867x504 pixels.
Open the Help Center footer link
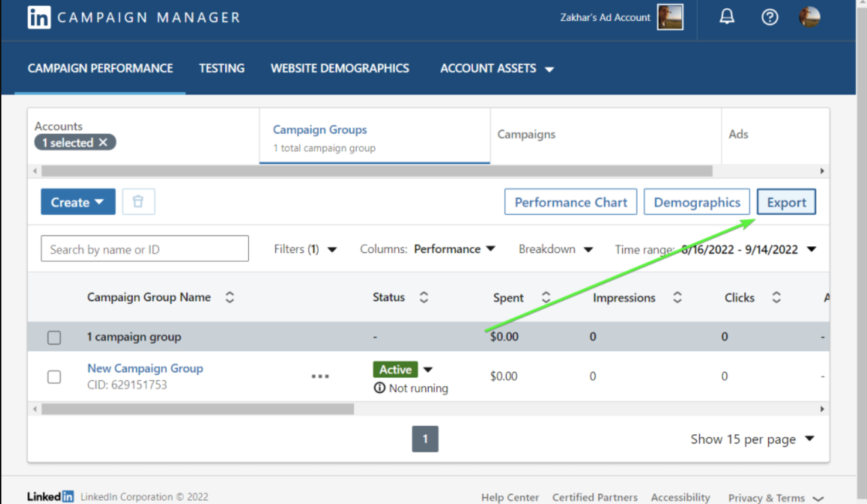[x=510, y=497]
